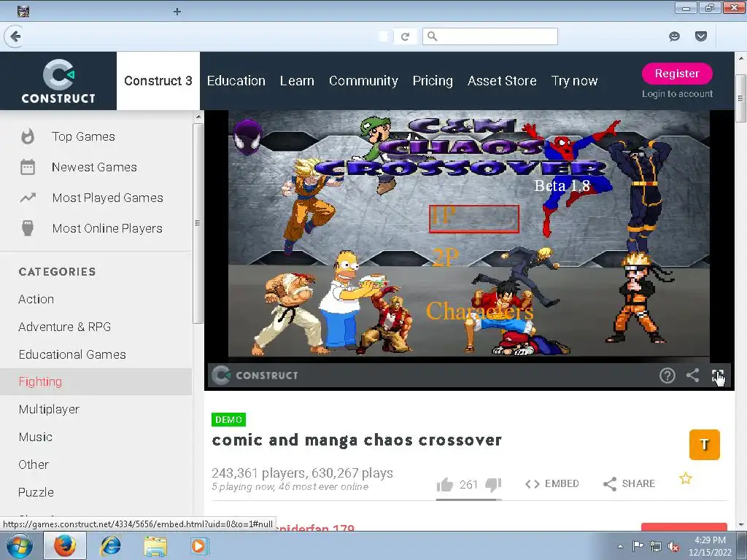Click the muted volume tray icon
This screenshot has width=747, height=560.
[673, 547]
